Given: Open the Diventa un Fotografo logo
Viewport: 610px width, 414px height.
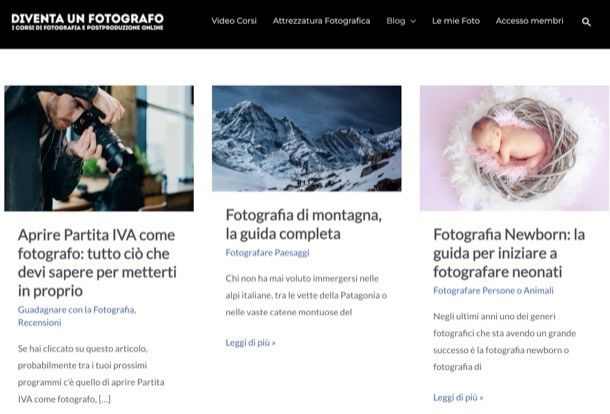Looking at the screenshot, I should pos(88,22).
